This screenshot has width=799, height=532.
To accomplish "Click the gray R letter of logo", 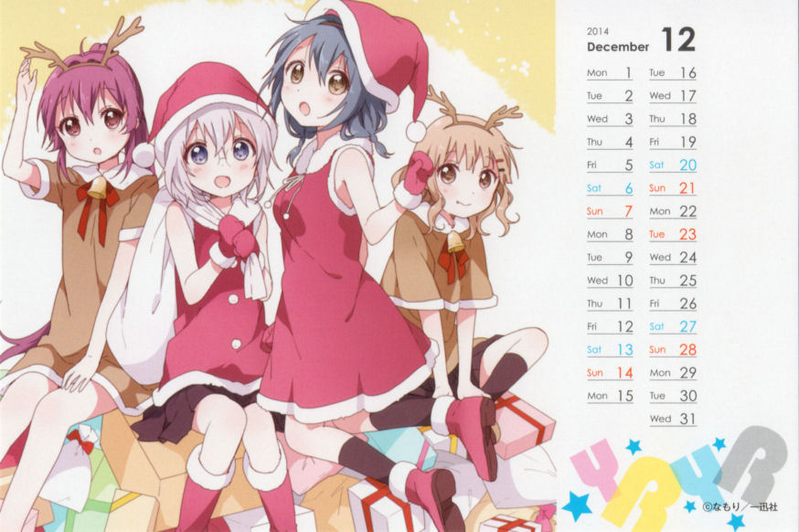I will 751,463.
